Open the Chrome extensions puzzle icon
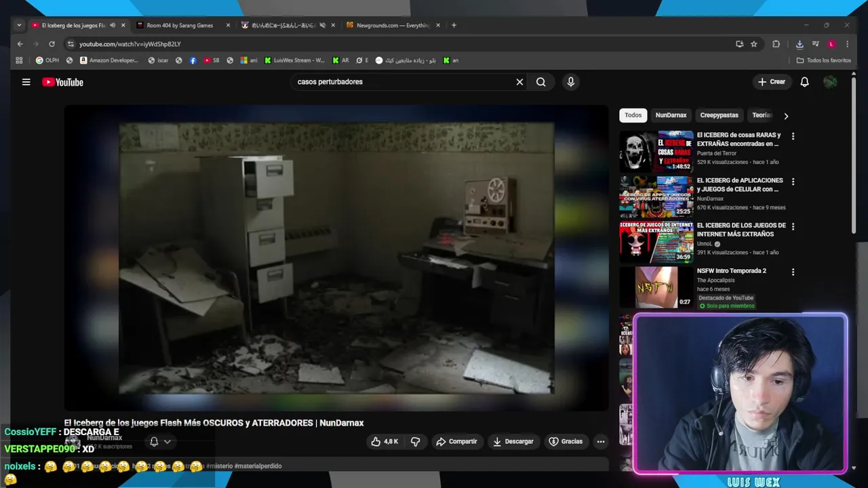The width and height of the screenshot is (868, 488). tap(776, 44)
